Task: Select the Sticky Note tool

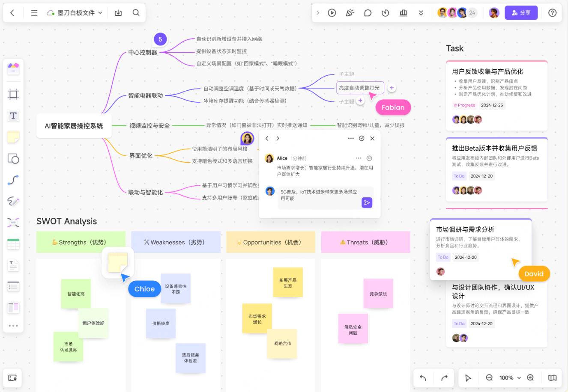Action: (x=13, y=137)
